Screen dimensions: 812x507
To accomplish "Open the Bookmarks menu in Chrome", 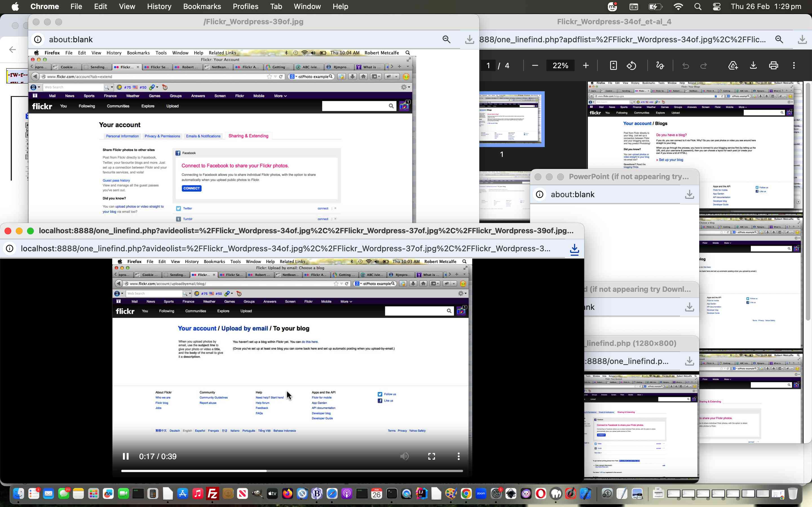I will point(202,6).
